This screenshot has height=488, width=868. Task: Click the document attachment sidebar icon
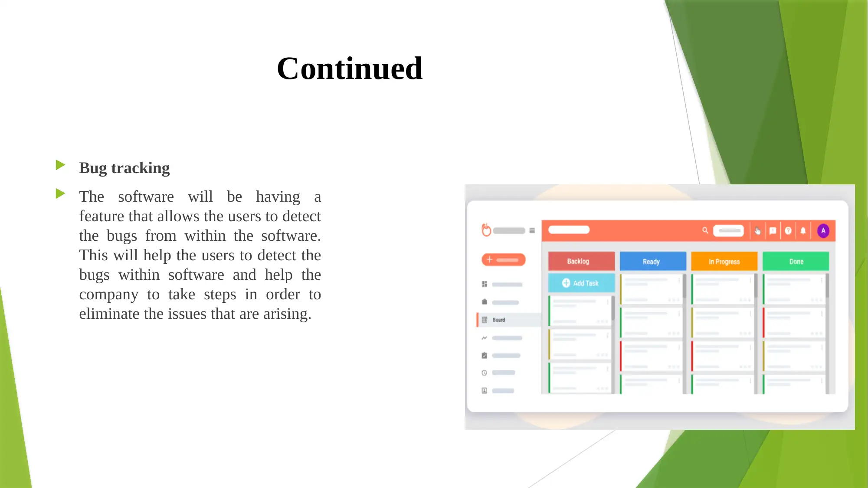(484, 301)
